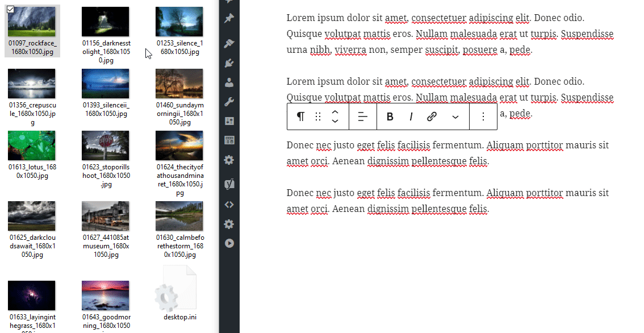This screenshot has width=644, height=333.
Task: Open the Plugins plug icon menu
Action: coord(229,63)
